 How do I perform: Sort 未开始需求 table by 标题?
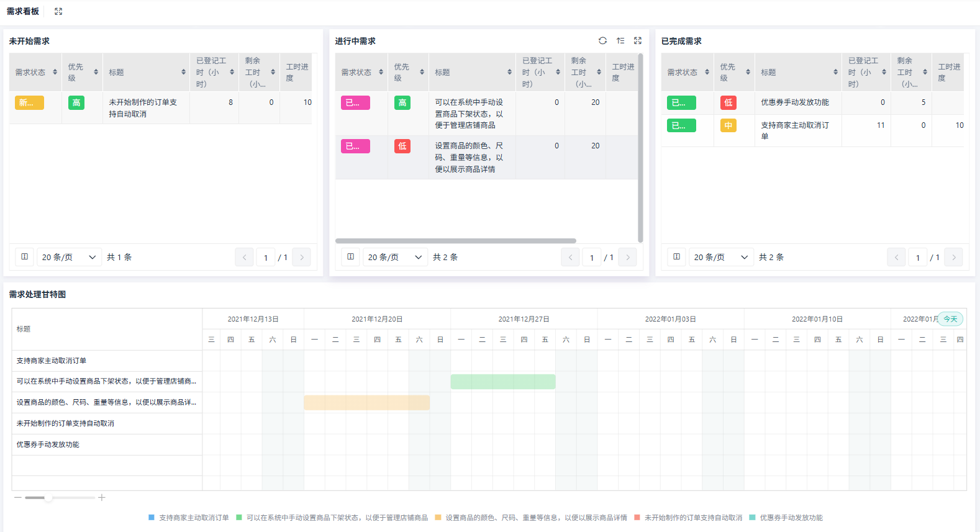183,72
